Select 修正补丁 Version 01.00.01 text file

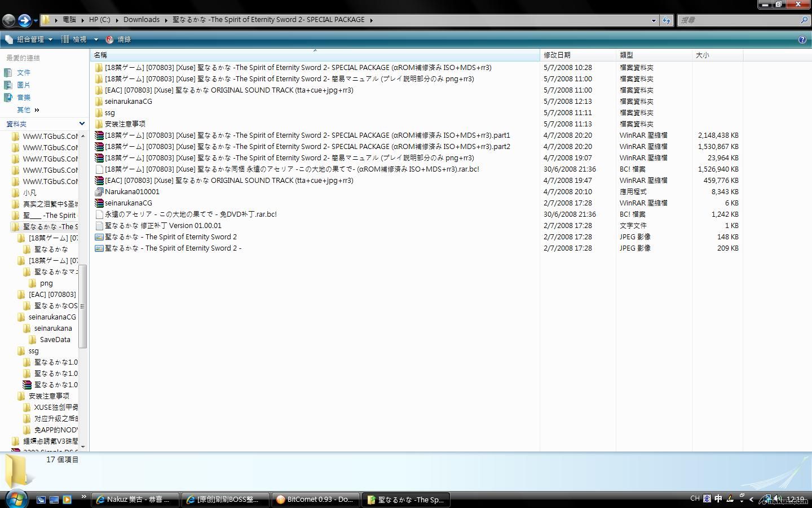click(158, 226)
